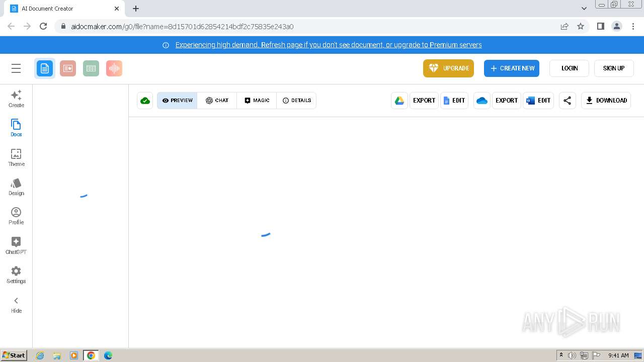This screenshot has height=362, width=644.
Task: Open Settings in the sidebar
Action: coord(16,275)
